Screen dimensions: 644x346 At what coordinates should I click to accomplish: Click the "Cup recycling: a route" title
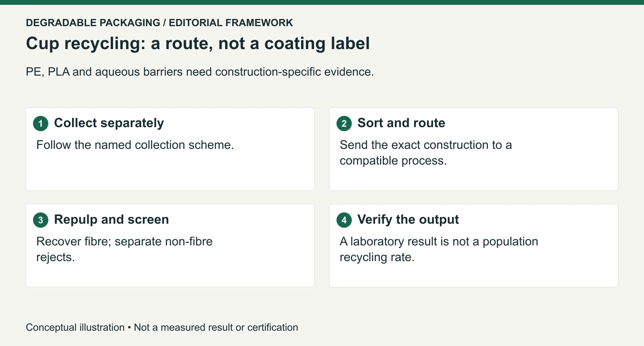198,43
